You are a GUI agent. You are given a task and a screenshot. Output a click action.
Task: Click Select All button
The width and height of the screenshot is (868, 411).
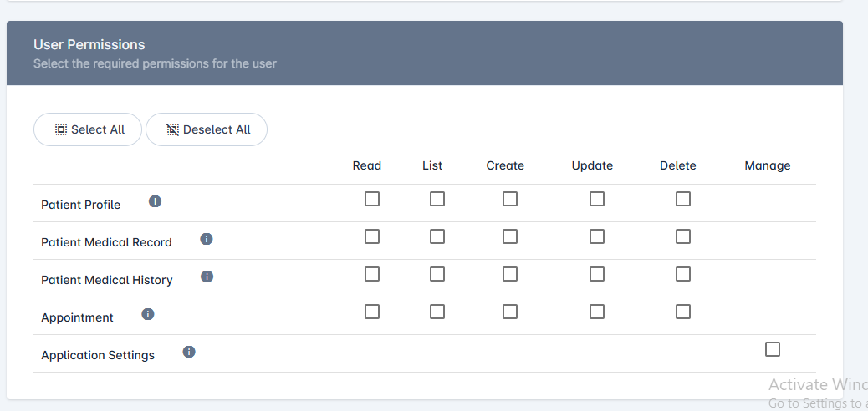coord(88,129)
